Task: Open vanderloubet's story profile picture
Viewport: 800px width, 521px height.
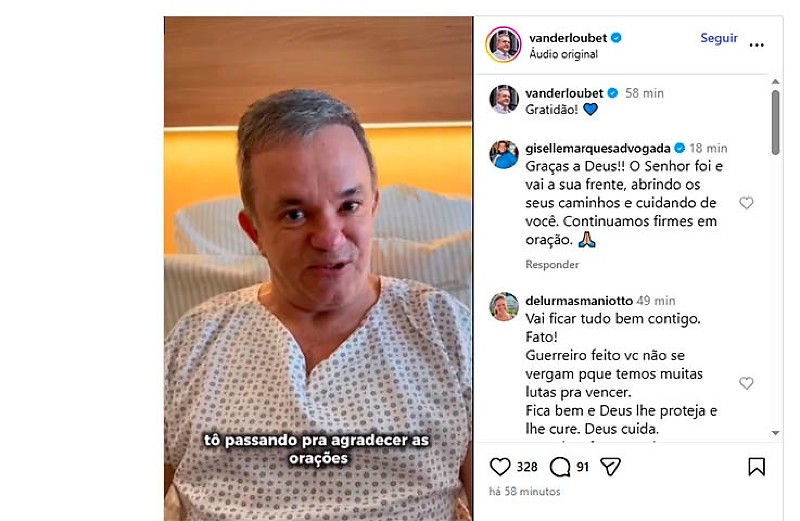Action: tap(504, 44)
